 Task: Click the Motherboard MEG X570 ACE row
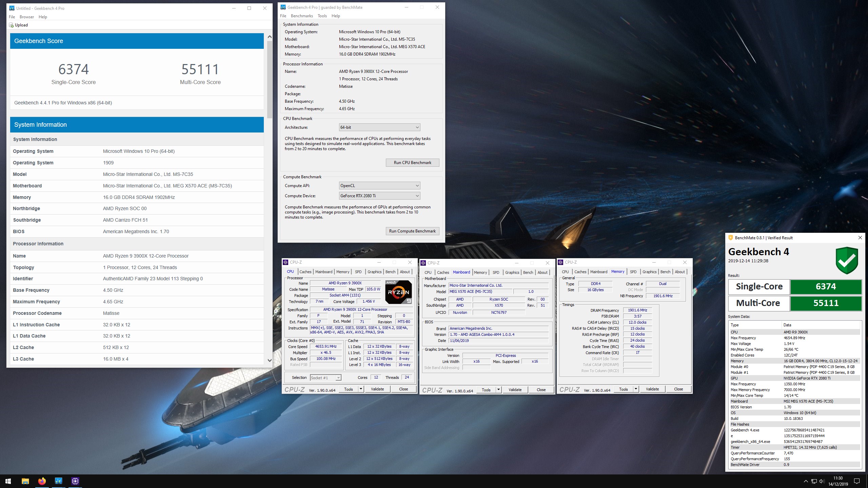[x=137, y=186]
